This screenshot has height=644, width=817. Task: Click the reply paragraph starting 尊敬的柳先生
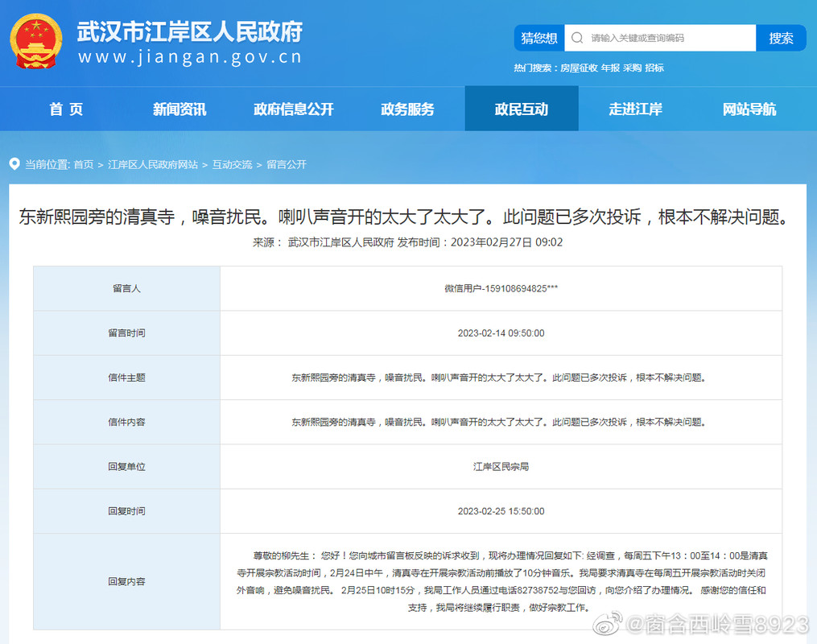tap(501, 581)
